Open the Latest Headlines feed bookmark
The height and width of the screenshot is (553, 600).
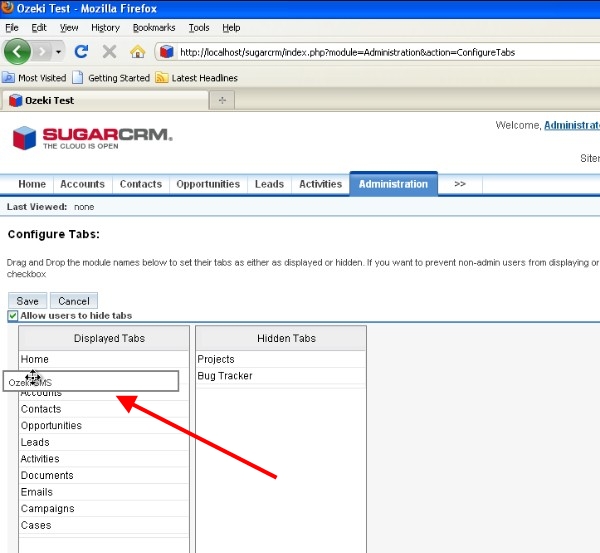[197, 78]
